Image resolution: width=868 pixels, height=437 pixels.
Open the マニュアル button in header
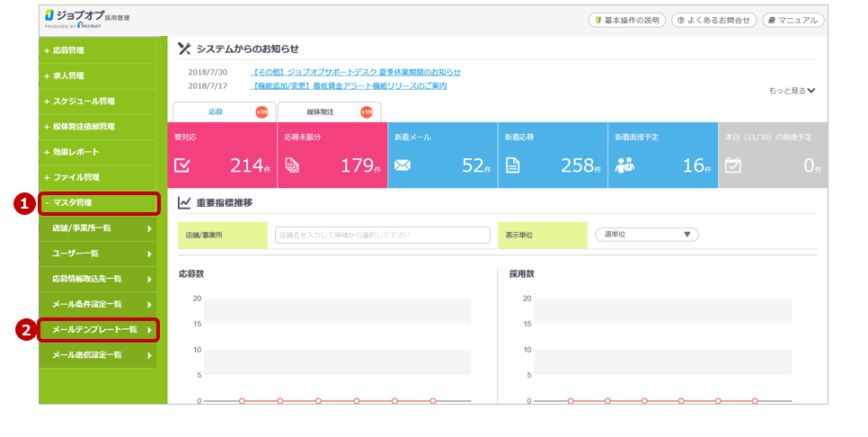click(x=792, y=20)
